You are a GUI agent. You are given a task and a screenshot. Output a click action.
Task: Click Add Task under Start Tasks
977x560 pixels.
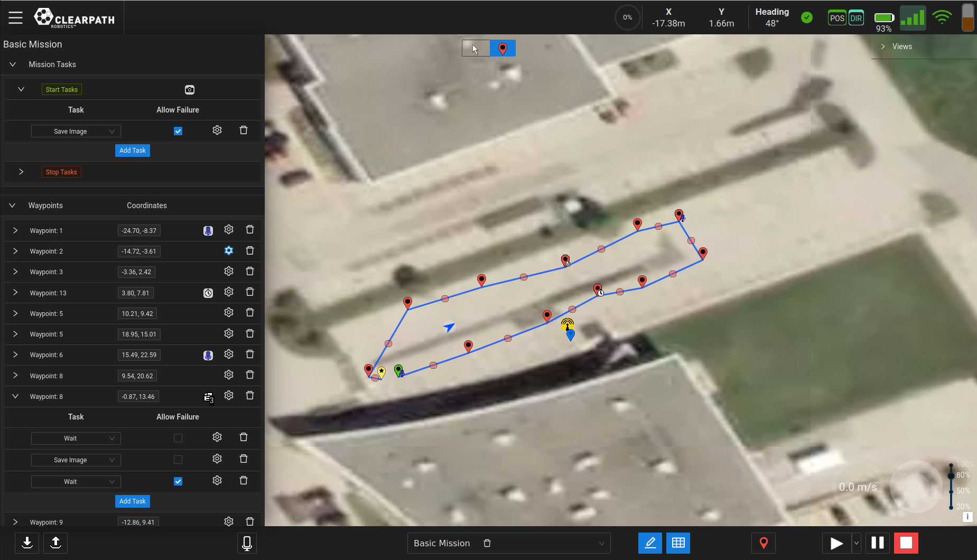(132, 151)
